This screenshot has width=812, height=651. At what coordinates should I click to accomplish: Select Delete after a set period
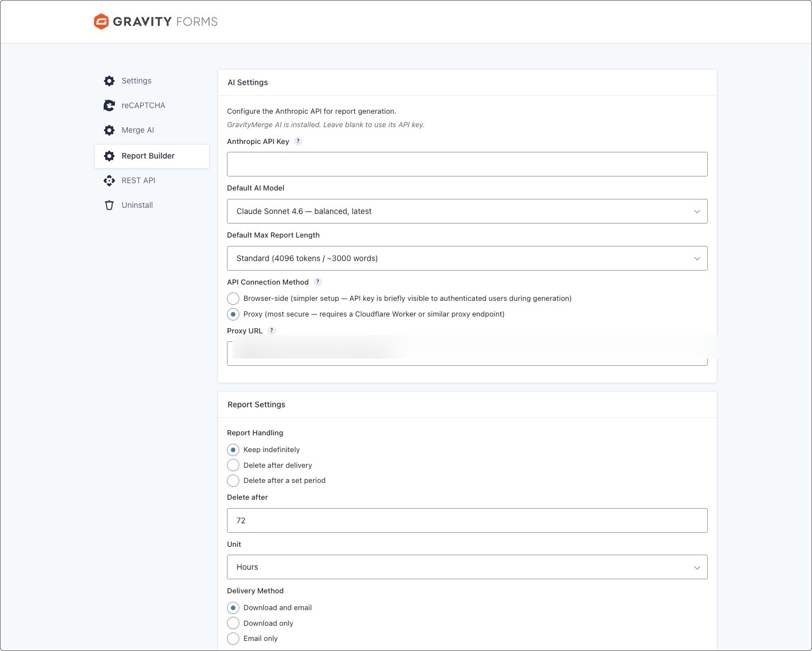pos(233,481)
